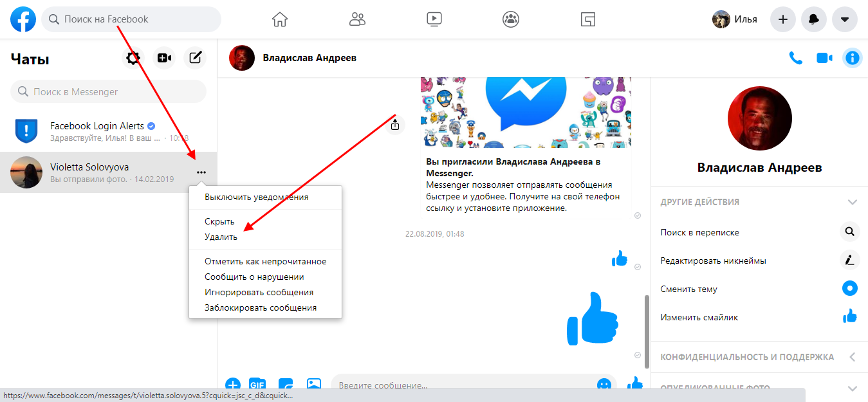This screenshot has width=868, height=402.
Task: Open the Groups icon in top navigation
Action: (511, 19)
